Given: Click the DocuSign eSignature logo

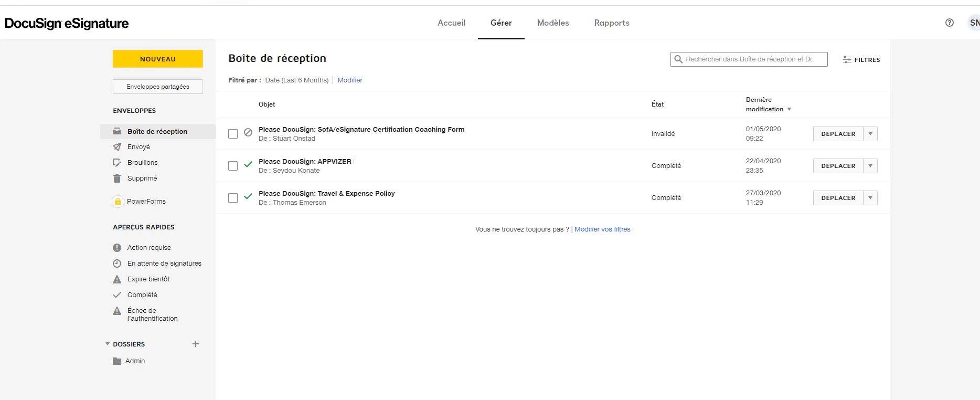Looking at the screenshot, I should (67, 23).
